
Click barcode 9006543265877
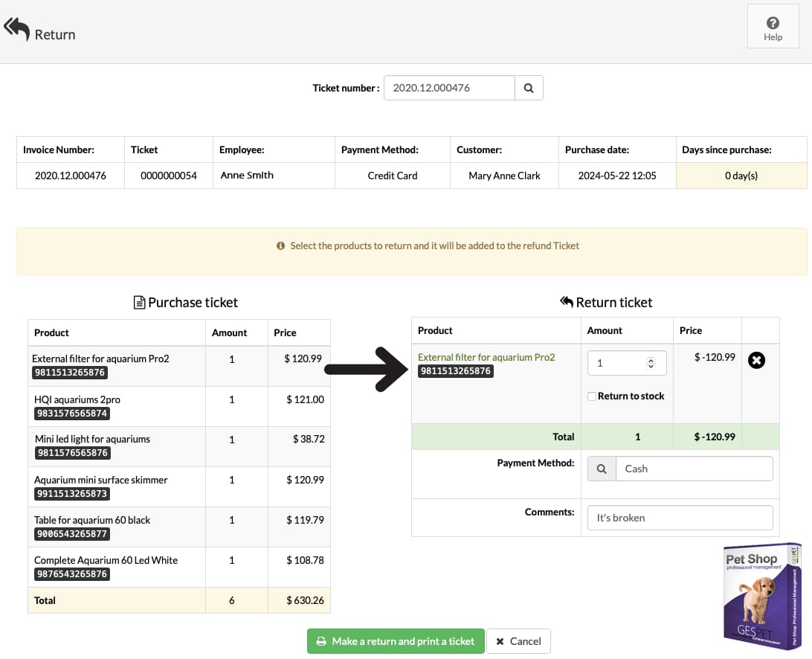72,534
